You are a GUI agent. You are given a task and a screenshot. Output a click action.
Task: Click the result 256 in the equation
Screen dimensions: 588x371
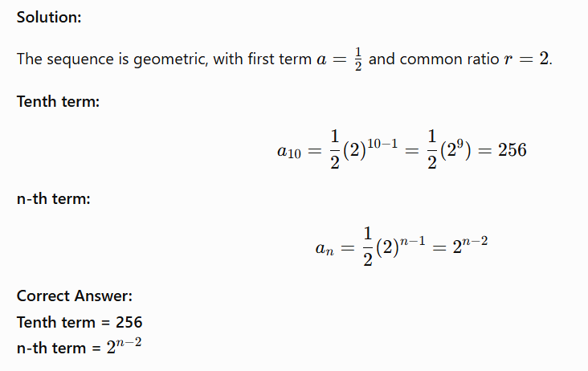point(512,150)
